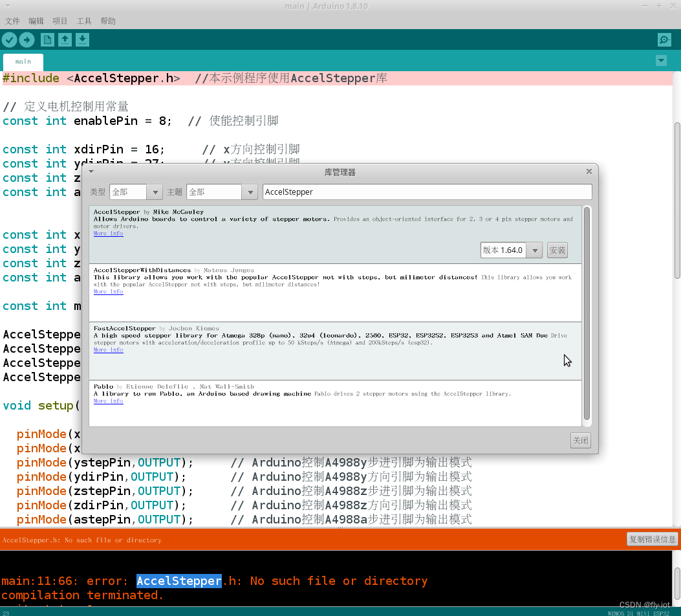Select the main sketch tab
681x616 pixels.
[x=23, y=61]
